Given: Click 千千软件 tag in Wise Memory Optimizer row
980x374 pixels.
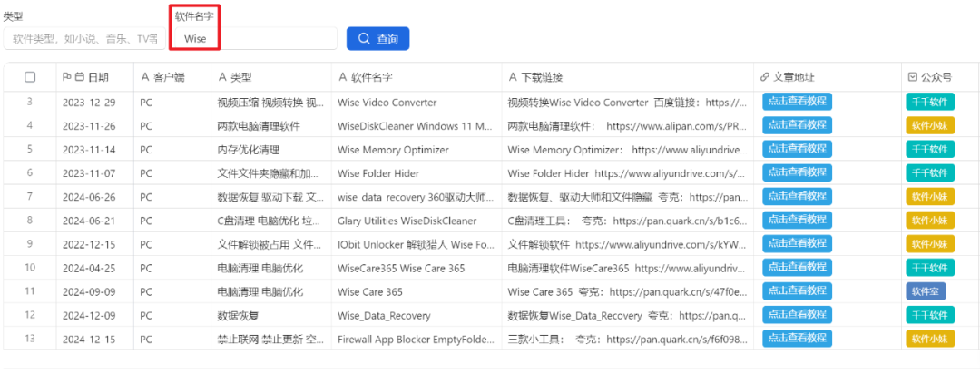Looking at the screenshot, I should (x=930, y=149).
